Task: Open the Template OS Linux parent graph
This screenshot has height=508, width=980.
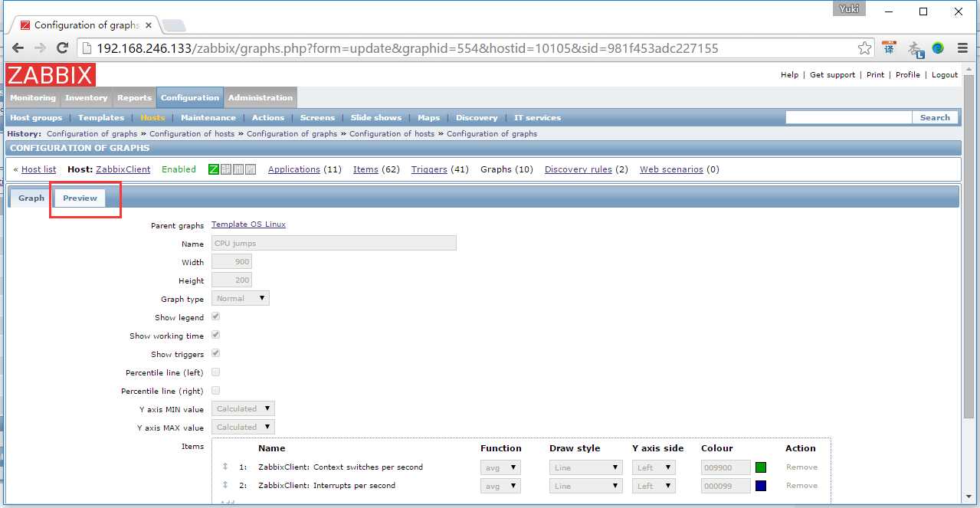Action: pos(248,225)
